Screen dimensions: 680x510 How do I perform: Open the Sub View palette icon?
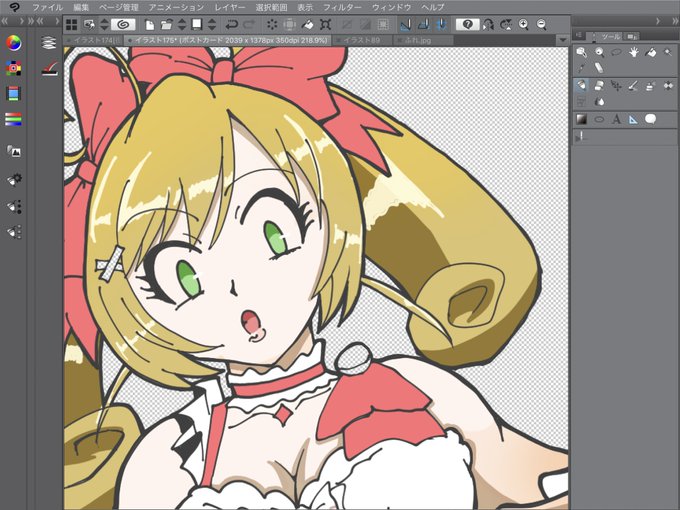pyautogui.click(x=14, y=151)
